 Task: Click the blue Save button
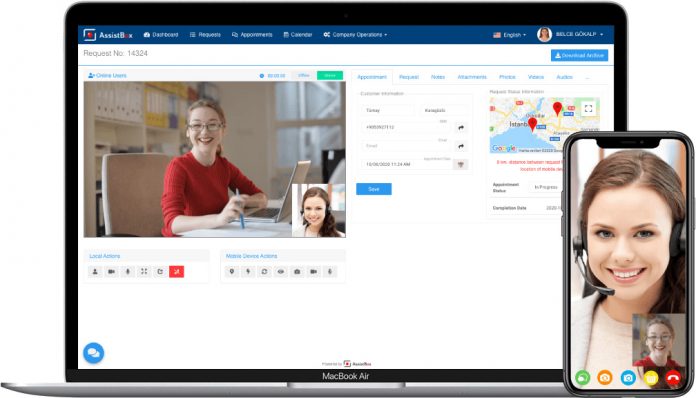point(374,189)
